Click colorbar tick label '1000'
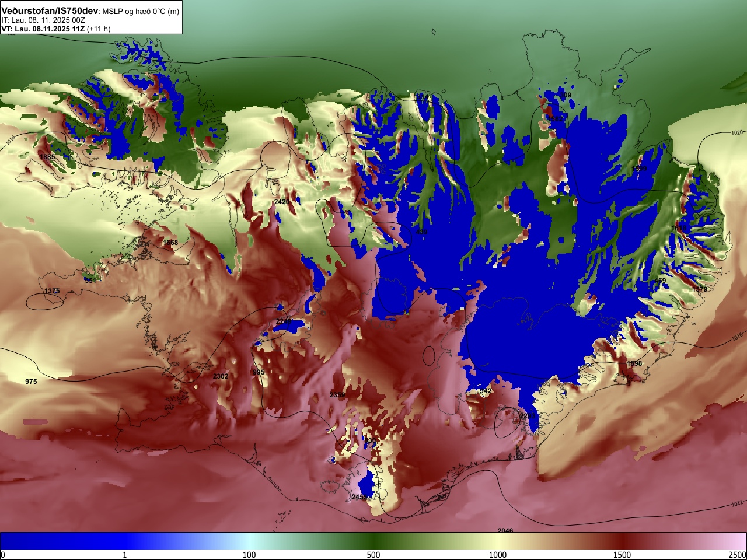Image resolution: width=747 pixels, height=560 pixels. 498,555
